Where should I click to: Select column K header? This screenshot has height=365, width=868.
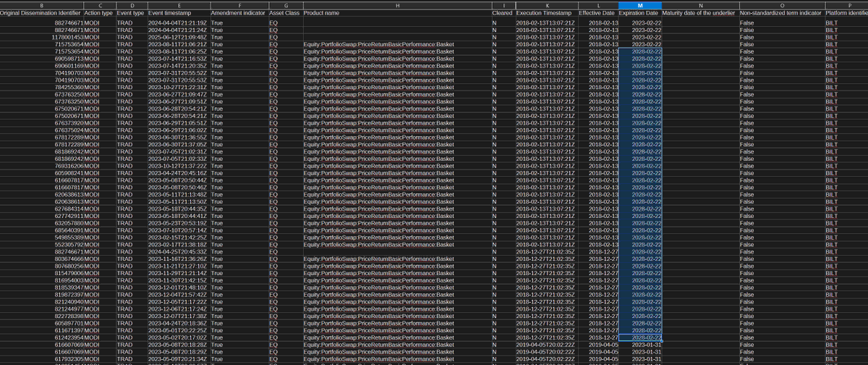546,5
